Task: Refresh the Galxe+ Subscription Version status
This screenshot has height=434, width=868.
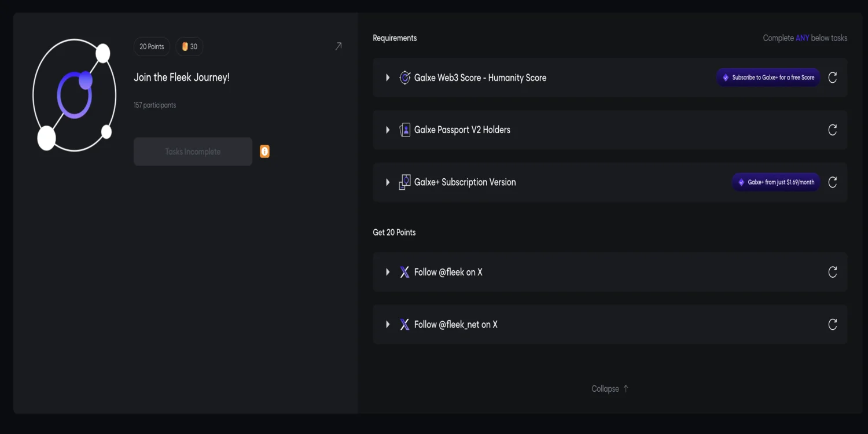Action: click(832, 182)
